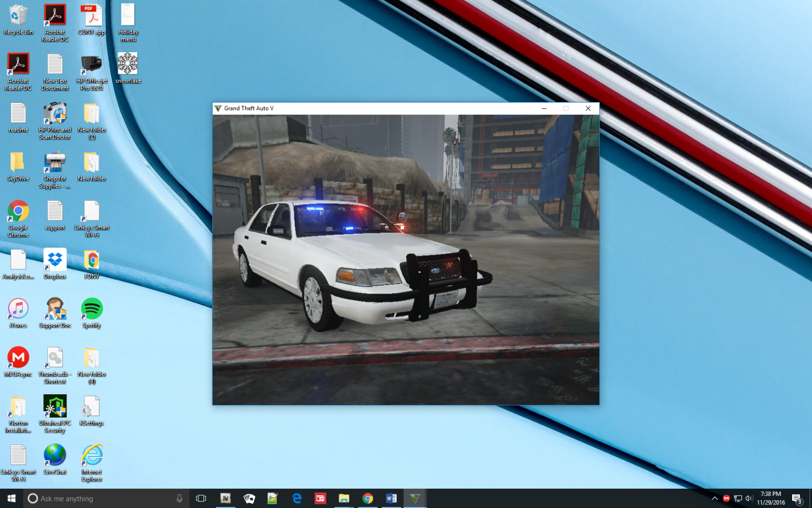The width and height of the screenshot is (812, 508).
Task: Open Microsoft Edge from the taskbar
Action: tap(297, 498)
